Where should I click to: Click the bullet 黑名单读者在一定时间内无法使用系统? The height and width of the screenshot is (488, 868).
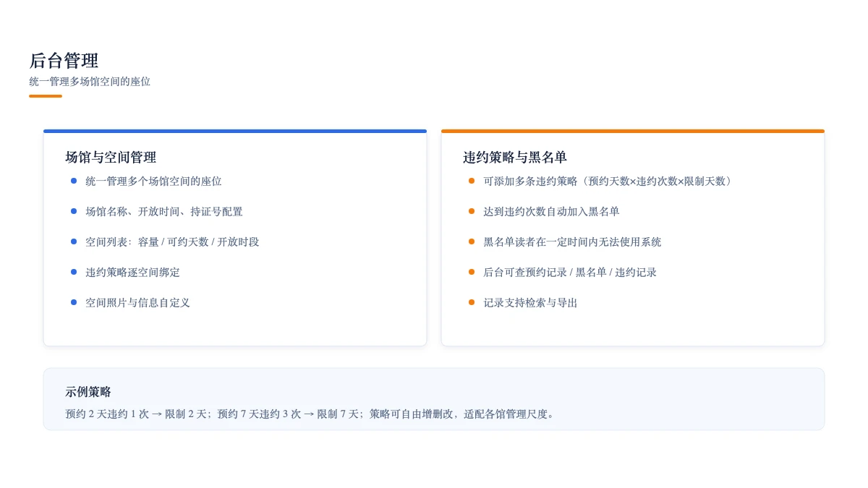pos(572,242)
